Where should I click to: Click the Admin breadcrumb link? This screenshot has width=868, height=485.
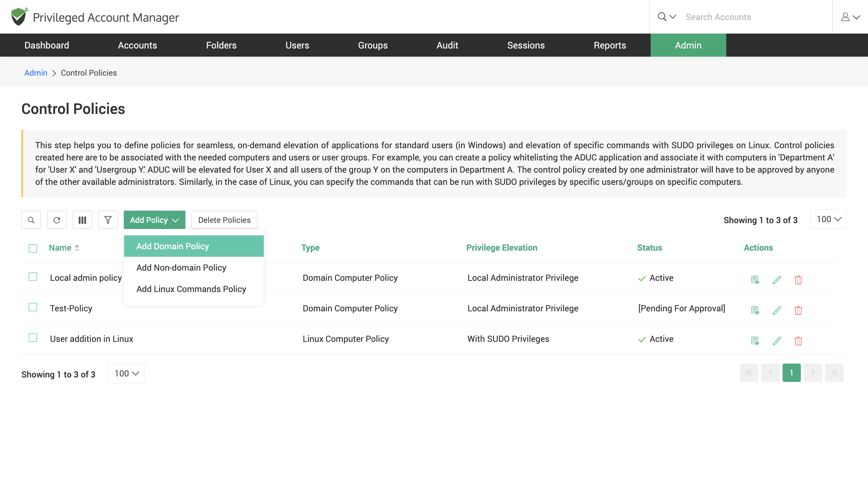(36, 73)
